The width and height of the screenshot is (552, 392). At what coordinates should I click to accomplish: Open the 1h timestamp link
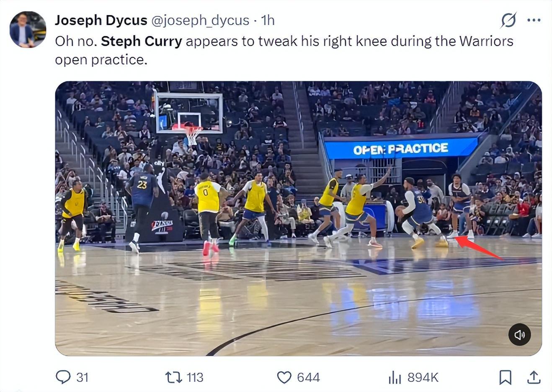(268, 20)
